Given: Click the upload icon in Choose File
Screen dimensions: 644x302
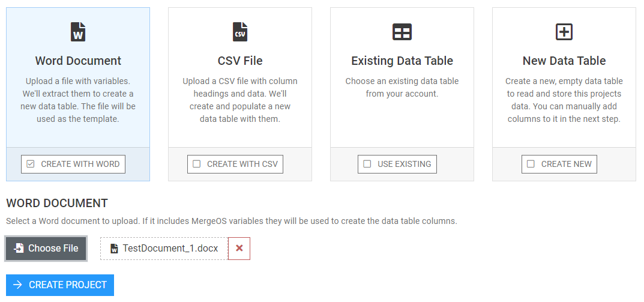Looking at the screenshot, I should (x=19, y=249).
